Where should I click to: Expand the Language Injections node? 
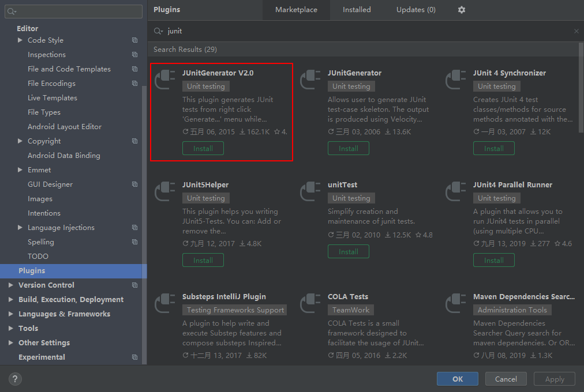click(x=20, y=228)
